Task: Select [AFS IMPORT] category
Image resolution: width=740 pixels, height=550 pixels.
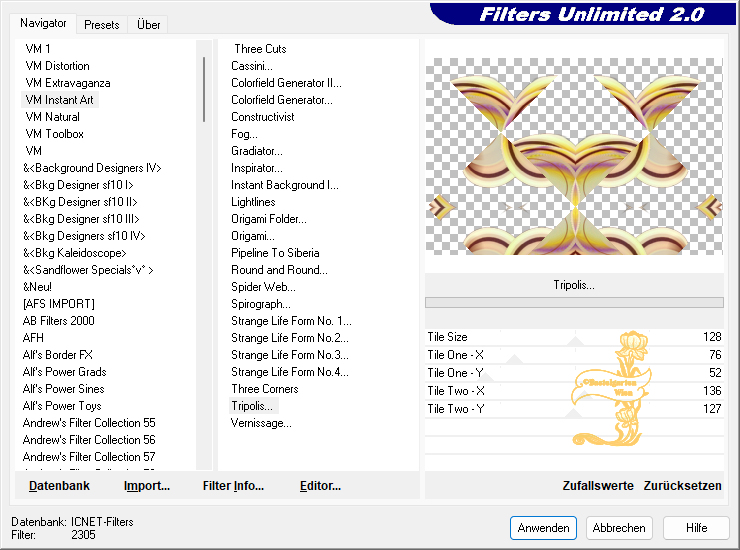Action: pos(59,304)
